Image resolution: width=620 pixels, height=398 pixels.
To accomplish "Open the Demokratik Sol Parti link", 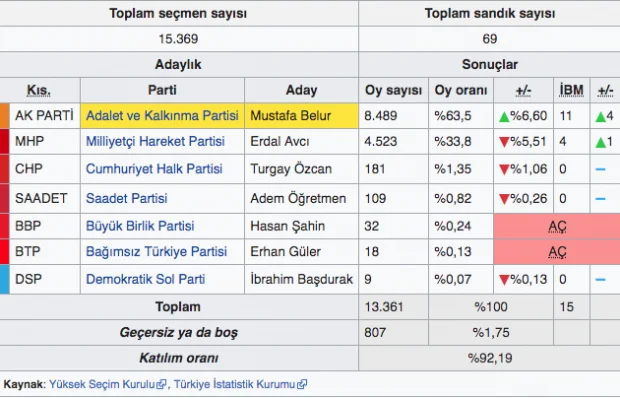I will click(x=145, y=279).
